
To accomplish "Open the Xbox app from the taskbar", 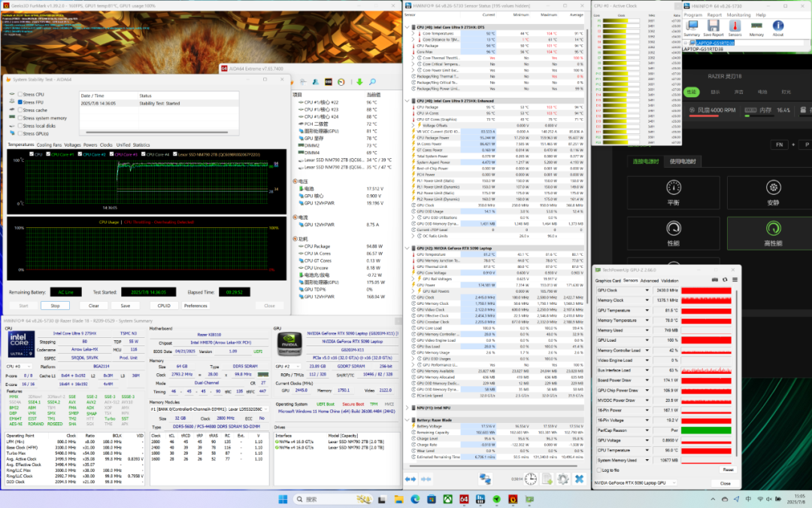I will point(447,499).
